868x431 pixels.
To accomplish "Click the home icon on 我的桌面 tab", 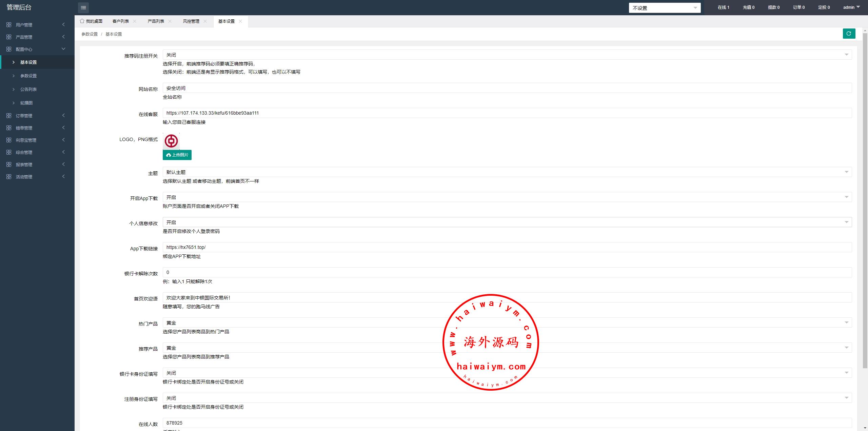I will (82, 21).
